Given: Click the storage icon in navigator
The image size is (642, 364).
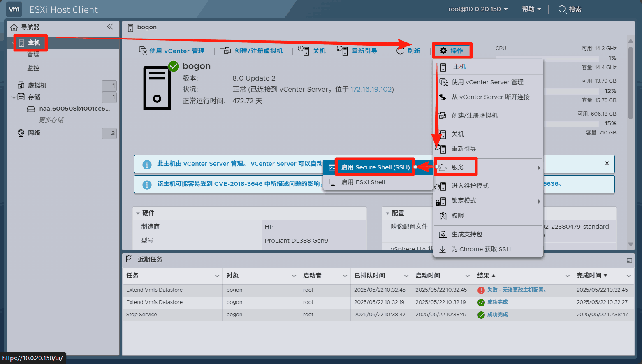Looking at the screenshot, I should [x=21, y=97].
